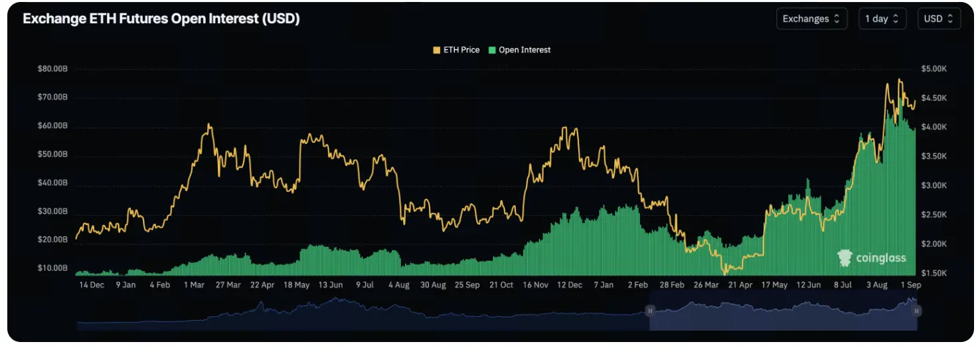Click the chart title Exchange ETH Futures Open Interest
The image size is (980, 348).
[161, 19]
